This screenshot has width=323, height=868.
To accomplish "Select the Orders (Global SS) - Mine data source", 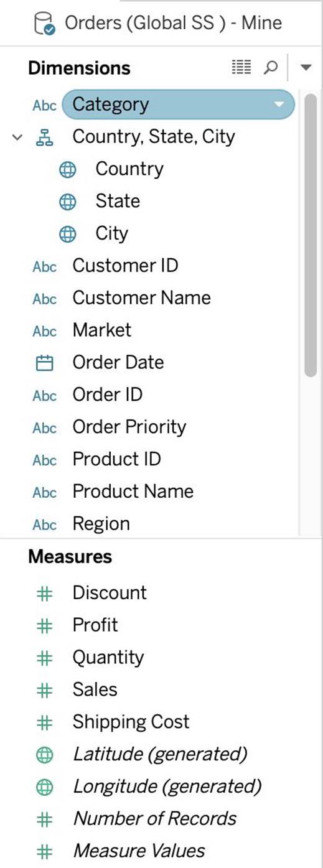I will click(173, 24).
